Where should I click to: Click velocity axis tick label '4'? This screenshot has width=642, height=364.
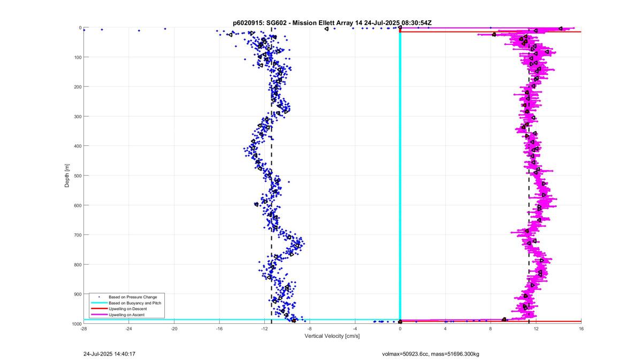(x=445, y=329)
